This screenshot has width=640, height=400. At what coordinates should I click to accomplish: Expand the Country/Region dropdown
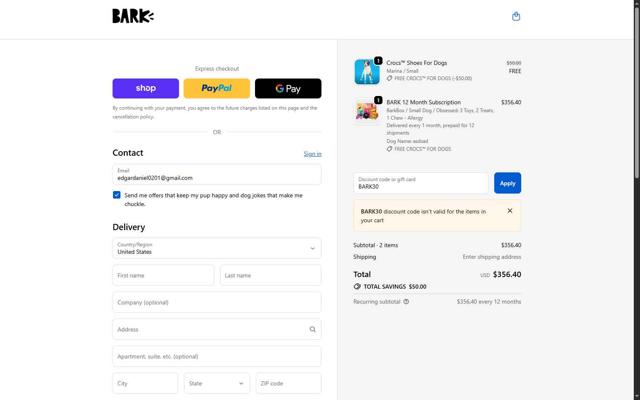point(216,248)
